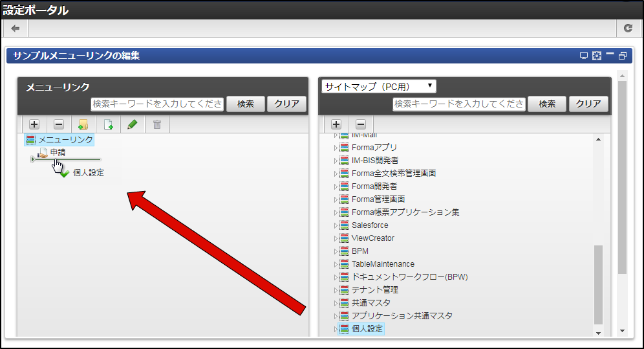Clear the menu link search with クリア
Viewport: 644px width, 349px height.
pos(286,104)
